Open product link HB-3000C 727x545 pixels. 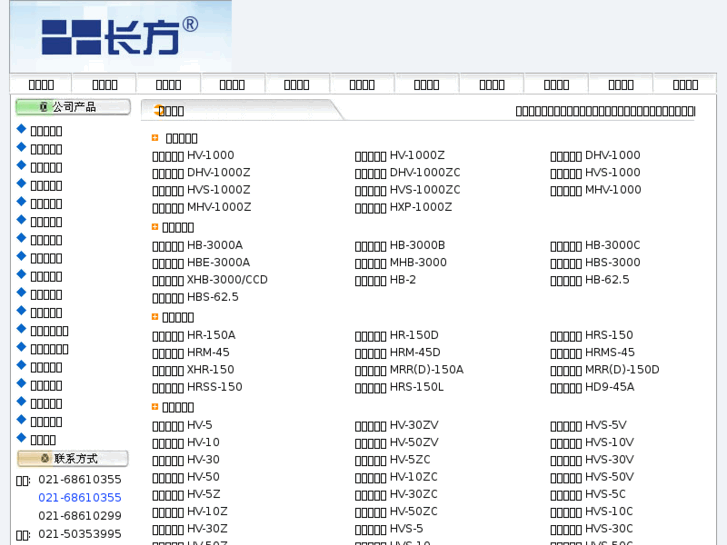point(595,245)
